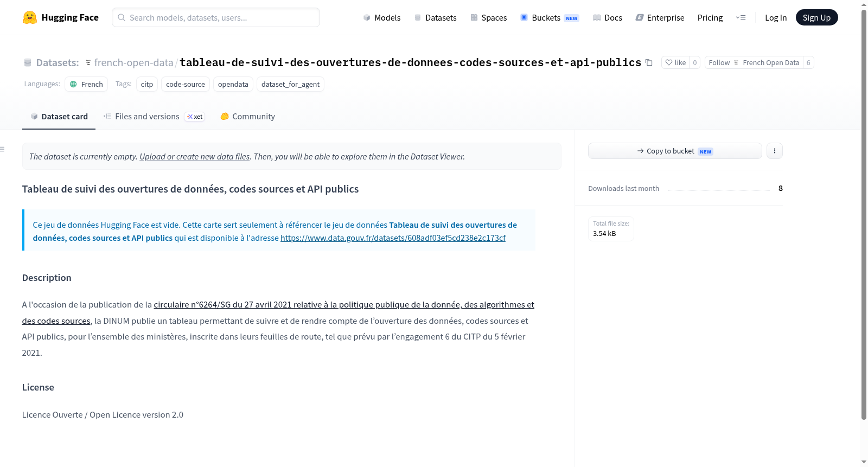Click the License heading
Image resolution: width=868 pixels, height=467 pixels.
(x=38, y=387)
